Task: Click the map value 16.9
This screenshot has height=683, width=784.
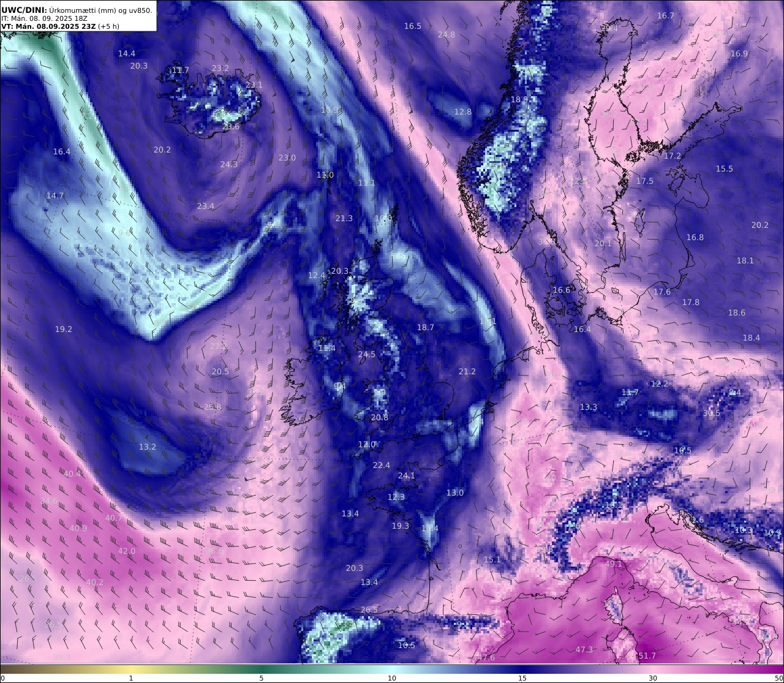Action: (x=739, y=53)
